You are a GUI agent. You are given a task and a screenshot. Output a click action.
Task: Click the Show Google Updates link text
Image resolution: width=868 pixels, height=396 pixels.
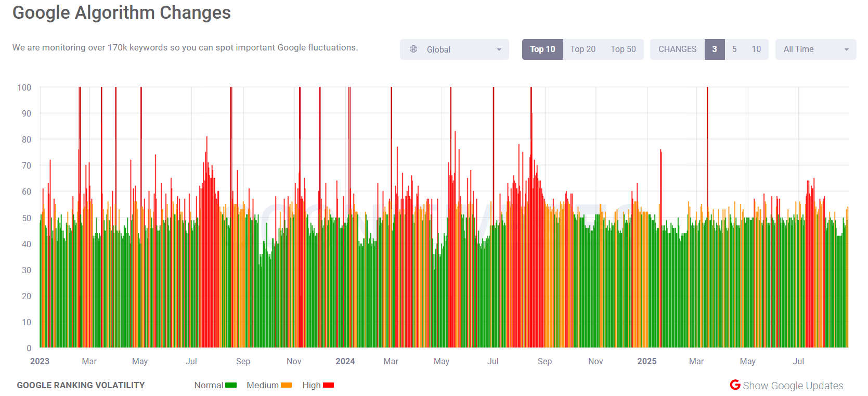pyautogui.click(x=793, y=386)
